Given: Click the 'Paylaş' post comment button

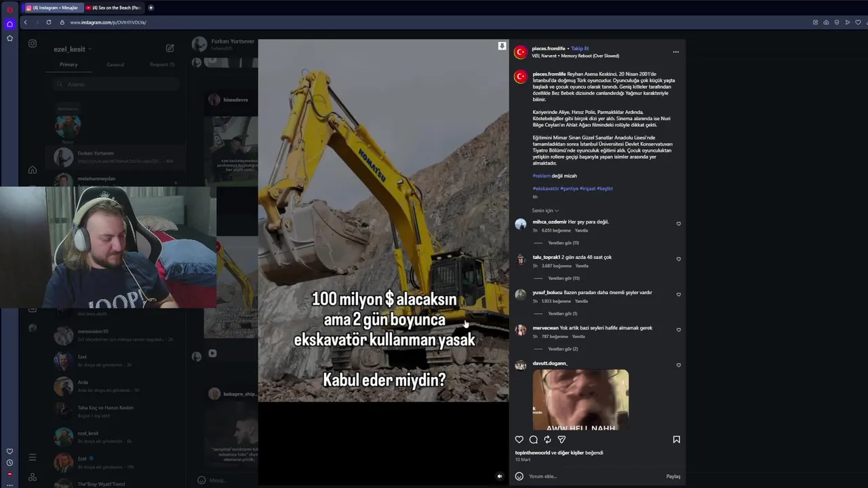Looking at the screenshot, I should pos(673,476).
